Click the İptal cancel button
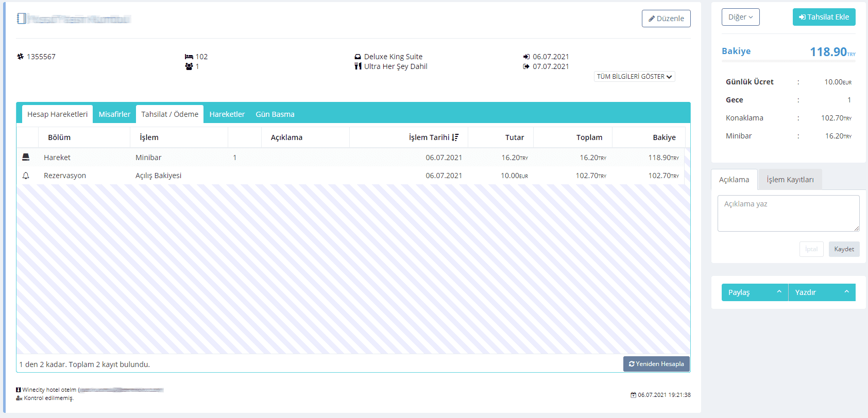The width and height of the screenshot is (868, 418). pyautogui.click(x=811, y=249)
